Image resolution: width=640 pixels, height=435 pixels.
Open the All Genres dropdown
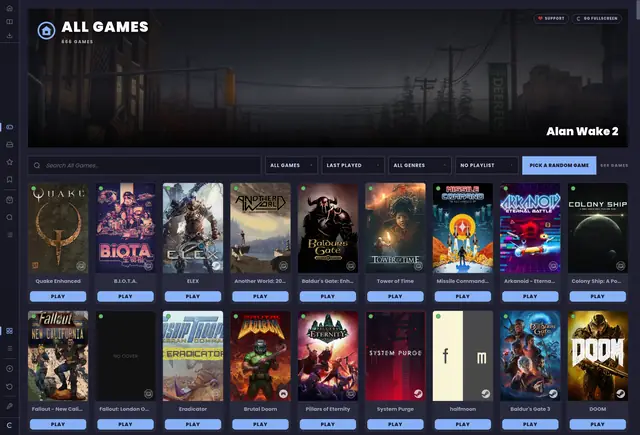[420, 165]
